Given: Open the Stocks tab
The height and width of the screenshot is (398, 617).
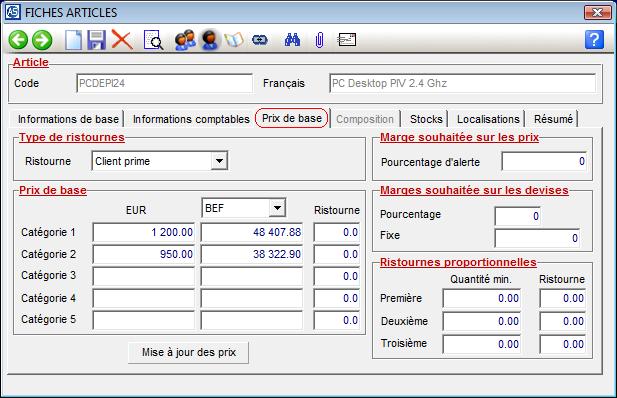Looking at the screenshot, I should 426,119.
